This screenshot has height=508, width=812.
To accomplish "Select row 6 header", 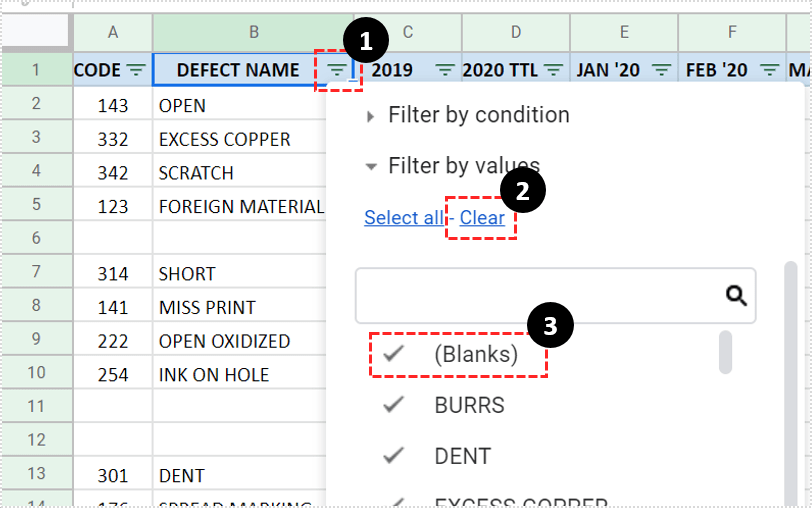I will (36, 239).
